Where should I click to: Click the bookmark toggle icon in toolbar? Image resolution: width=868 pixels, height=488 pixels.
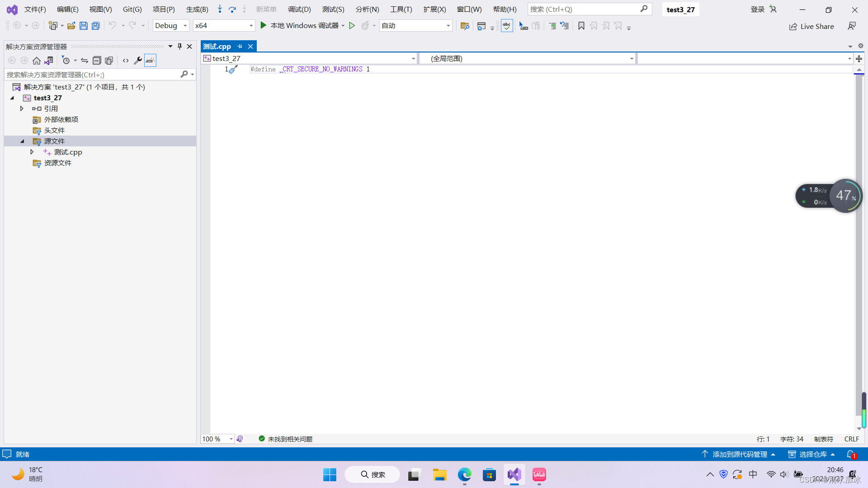(x=581, y=26)
